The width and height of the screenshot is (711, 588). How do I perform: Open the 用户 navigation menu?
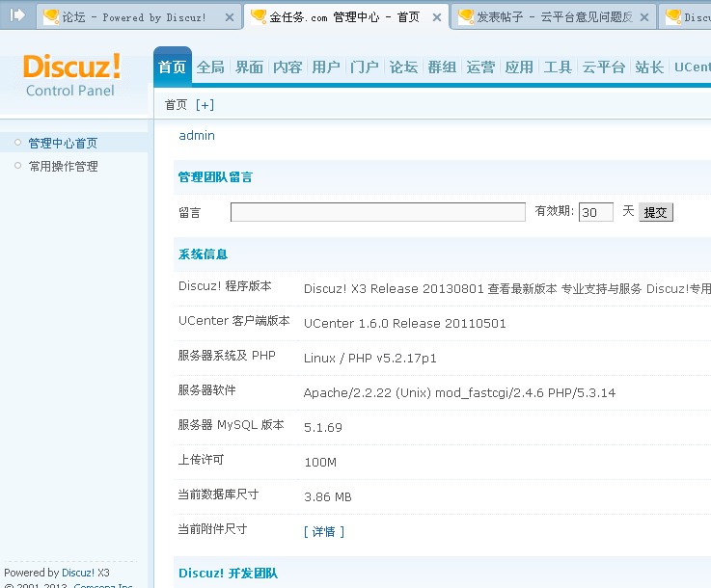click(326, 67)
